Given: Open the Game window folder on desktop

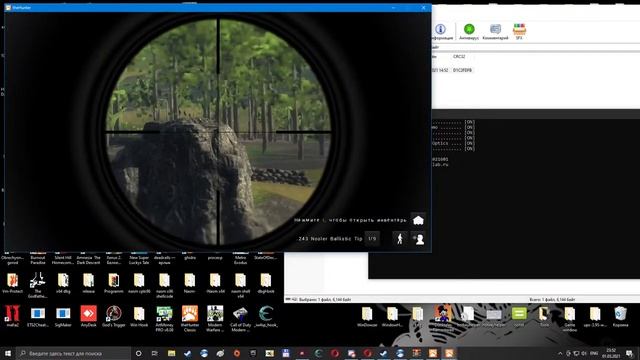Looking at the screenshot, I should pos(570,319).
